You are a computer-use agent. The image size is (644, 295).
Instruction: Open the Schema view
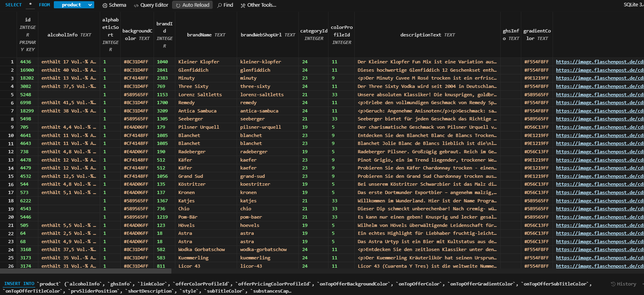pos(114,5)
